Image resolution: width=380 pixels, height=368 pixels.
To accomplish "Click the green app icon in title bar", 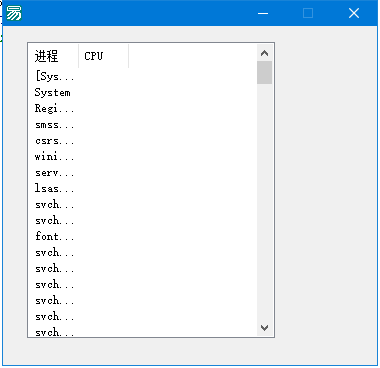I will tap(14, 13).
